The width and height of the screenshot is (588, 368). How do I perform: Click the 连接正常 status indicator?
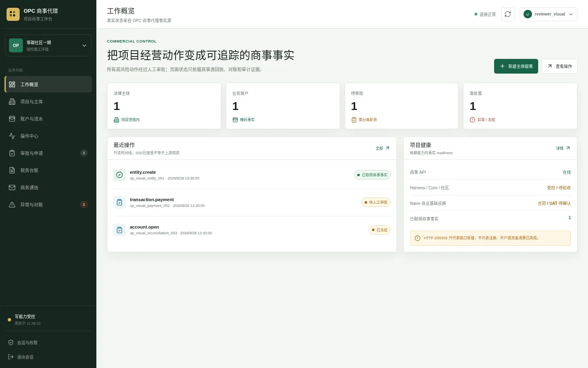point(485,14)
